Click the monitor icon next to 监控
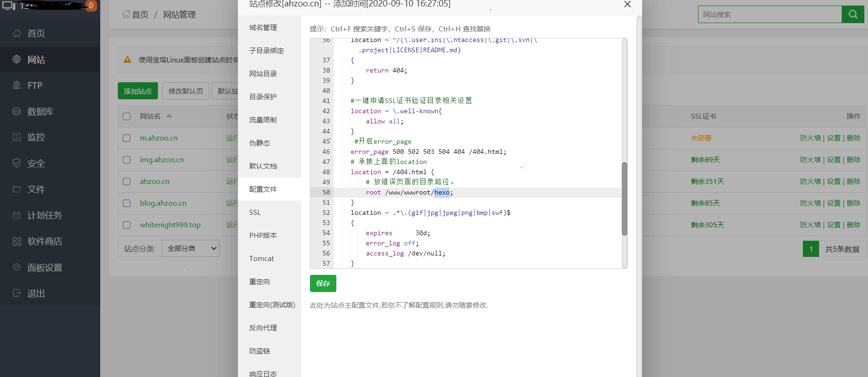The image size is (868, 377). click(x=17, y=137)
